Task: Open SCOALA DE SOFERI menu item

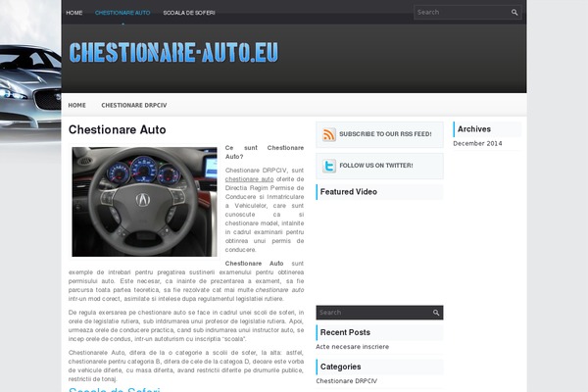Action: tap(189, 13)
